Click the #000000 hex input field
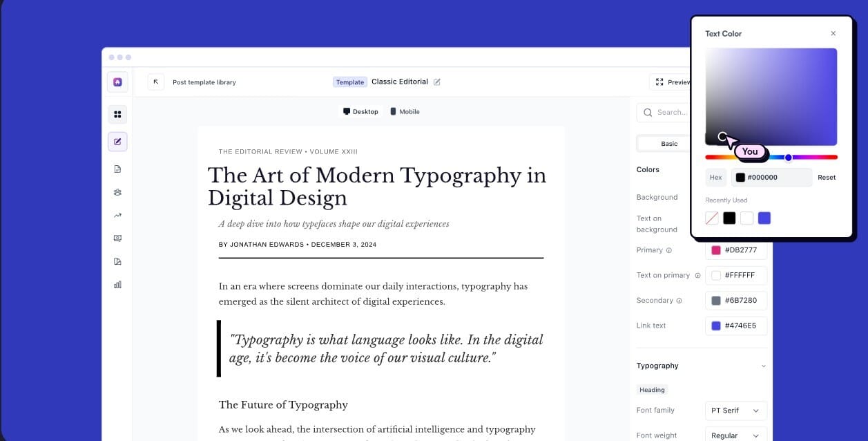Viewport: 868px width, 441px height. [771, 178]
